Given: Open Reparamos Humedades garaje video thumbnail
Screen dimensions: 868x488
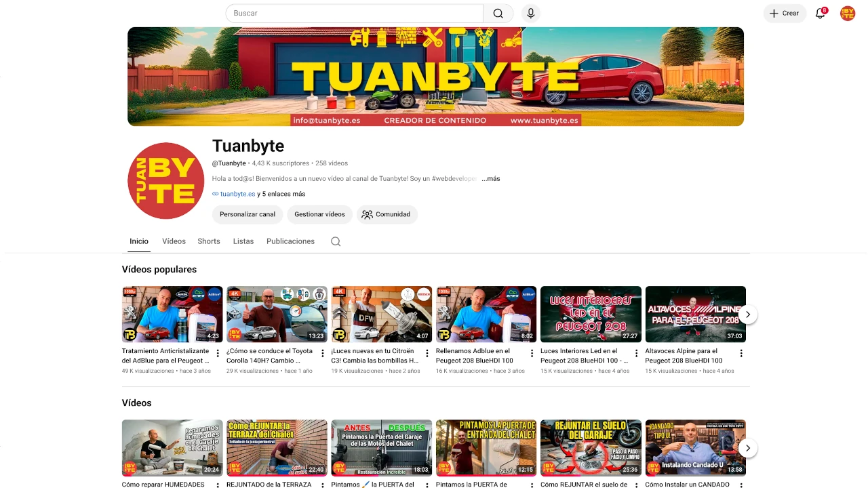Looking at the screenshot, I should coord(172,448).
